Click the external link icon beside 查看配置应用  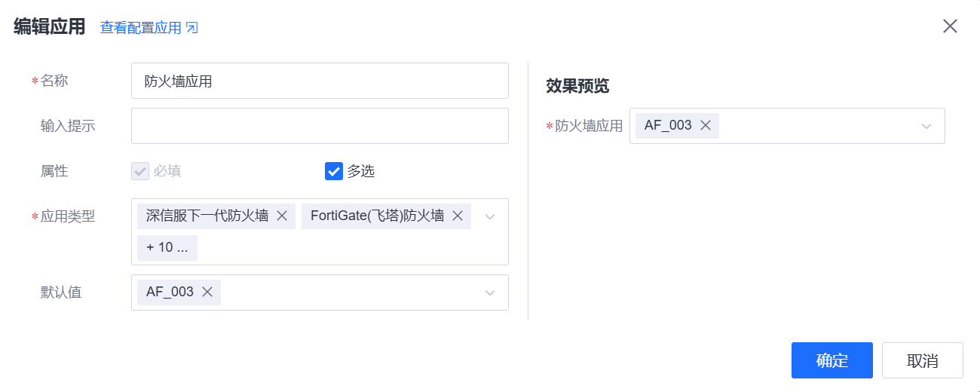point(191,29)
